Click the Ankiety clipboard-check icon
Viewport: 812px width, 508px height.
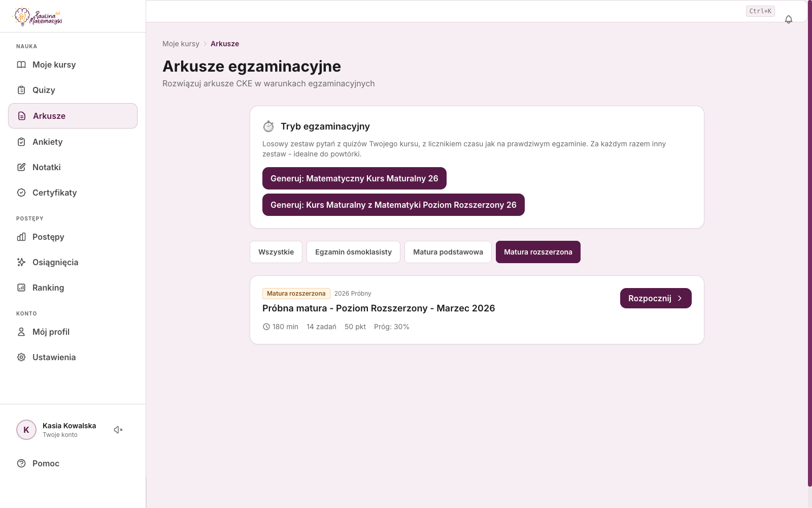21,142
